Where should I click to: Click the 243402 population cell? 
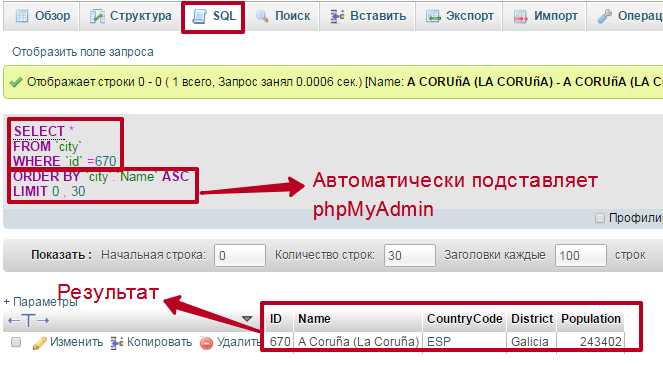pos(590,341)
